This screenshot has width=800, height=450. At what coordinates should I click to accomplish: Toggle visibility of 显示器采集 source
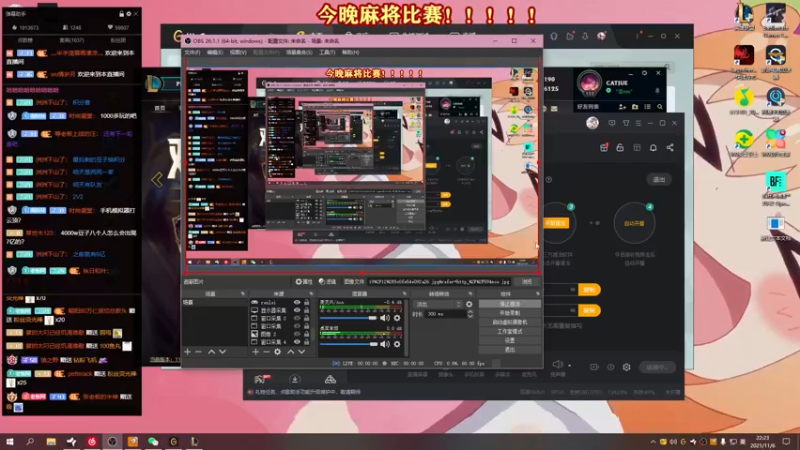[297, 310]
